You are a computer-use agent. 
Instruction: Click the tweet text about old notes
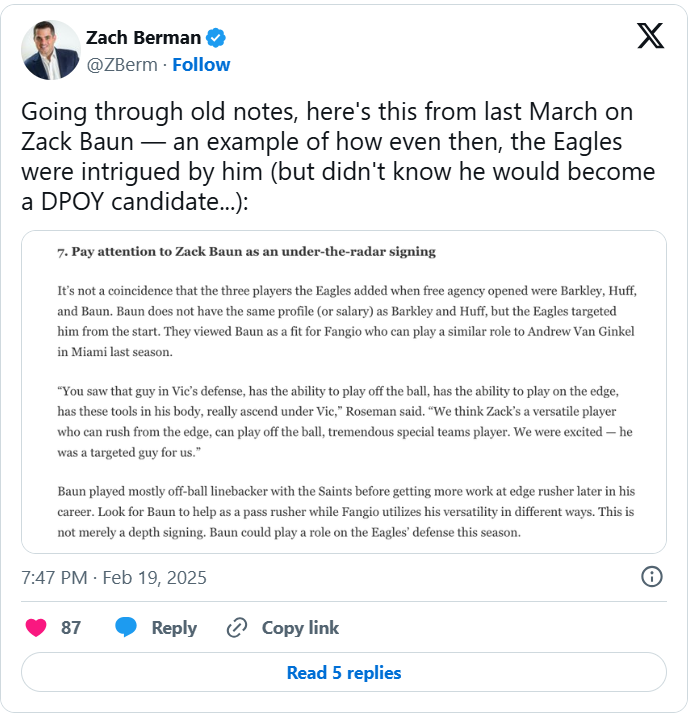point(338,156)
